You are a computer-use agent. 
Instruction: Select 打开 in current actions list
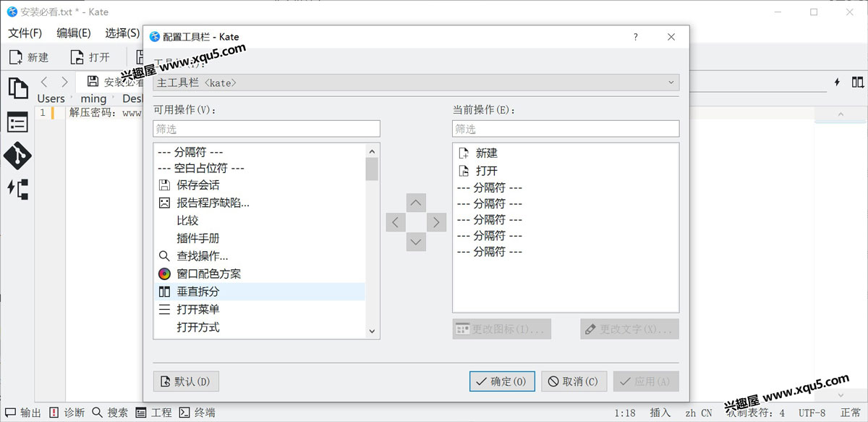tap(565, 171)
